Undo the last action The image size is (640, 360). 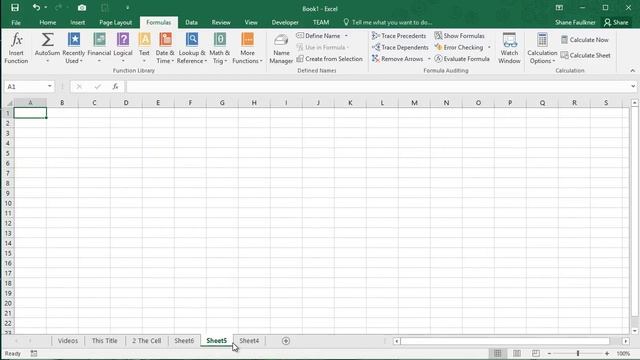[36, 8]
